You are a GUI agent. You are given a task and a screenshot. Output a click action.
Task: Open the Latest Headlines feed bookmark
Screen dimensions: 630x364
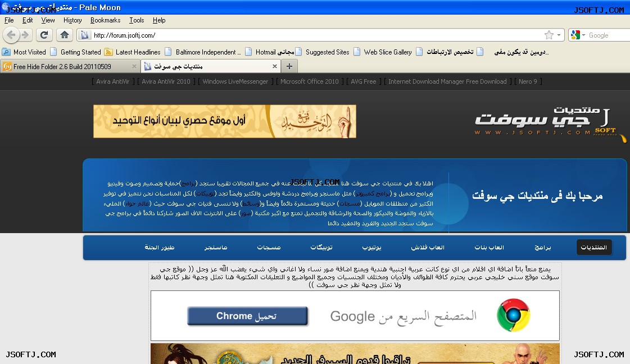133,52
